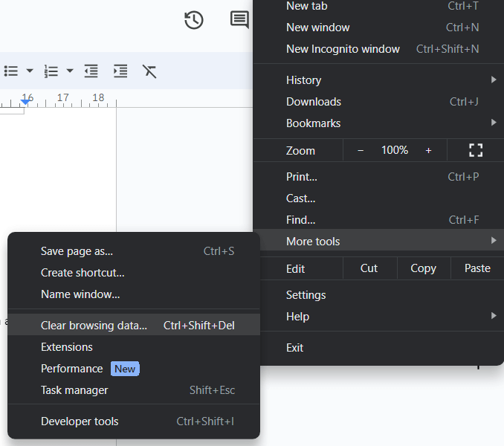Open Downloads from Chrome menu
504x446 pixels.
pyautogui.click(x=378, y=102)
